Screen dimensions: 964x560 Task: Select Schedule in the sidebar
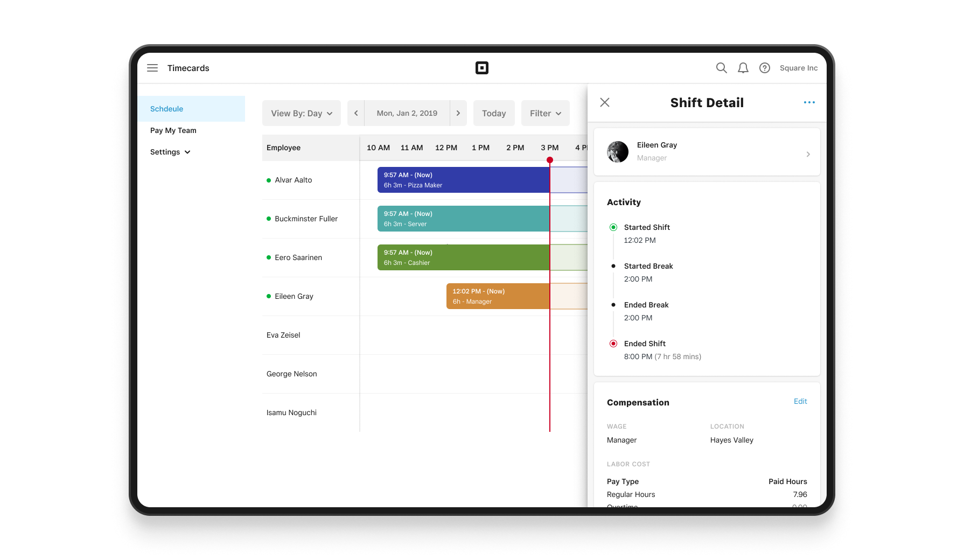pos(166,109)
